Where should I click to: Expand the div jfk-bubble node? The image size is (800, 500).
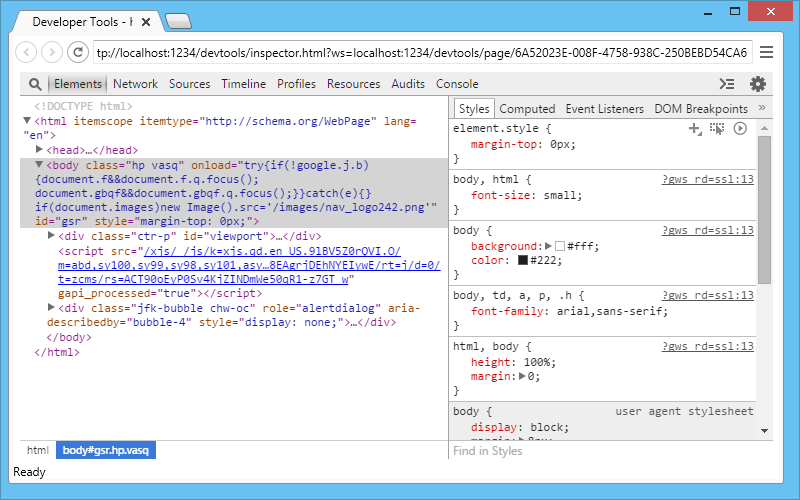51,307
